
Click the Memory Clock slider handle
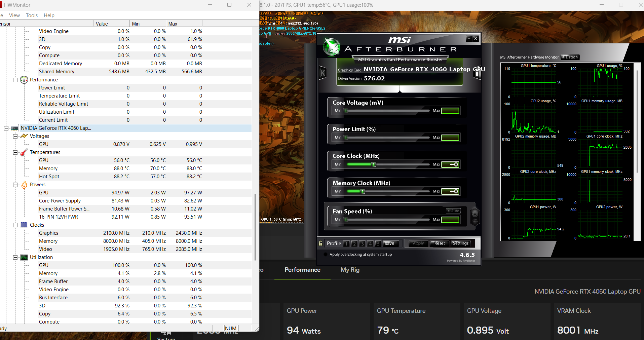[x=363, y=191]
